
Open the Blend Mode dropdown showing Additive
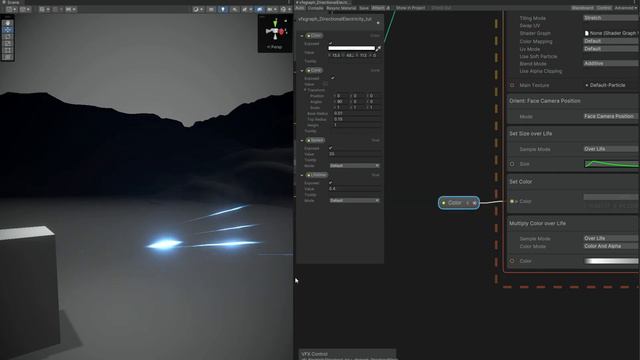click(611, 63)
